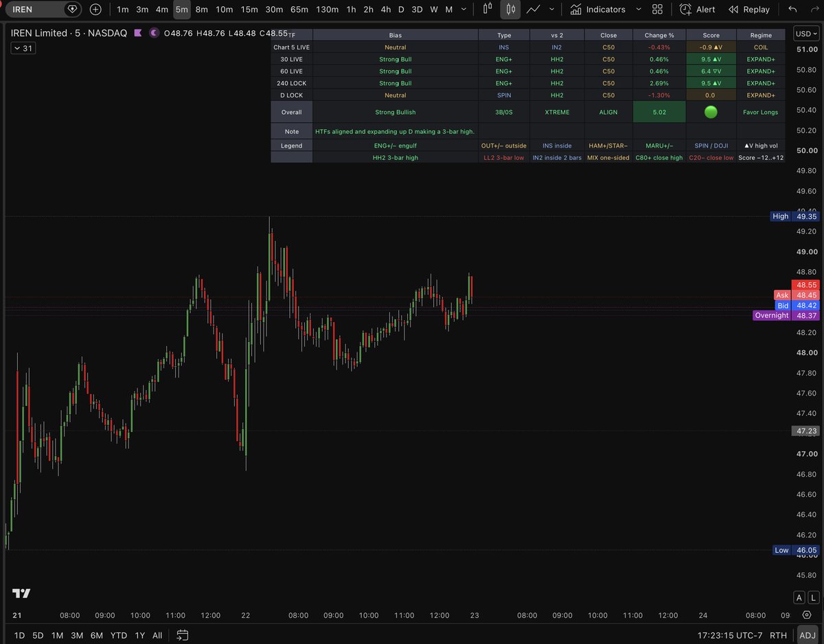Open the RTH session menu

click(778, 636)
